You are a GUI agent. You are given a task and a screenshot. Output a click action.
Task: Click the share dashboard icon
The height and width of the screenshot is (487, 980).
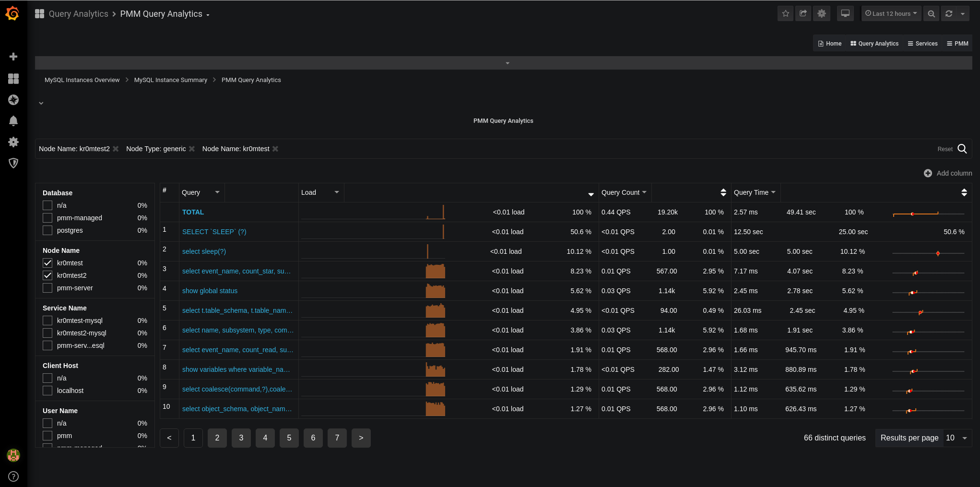pos(803,13)
